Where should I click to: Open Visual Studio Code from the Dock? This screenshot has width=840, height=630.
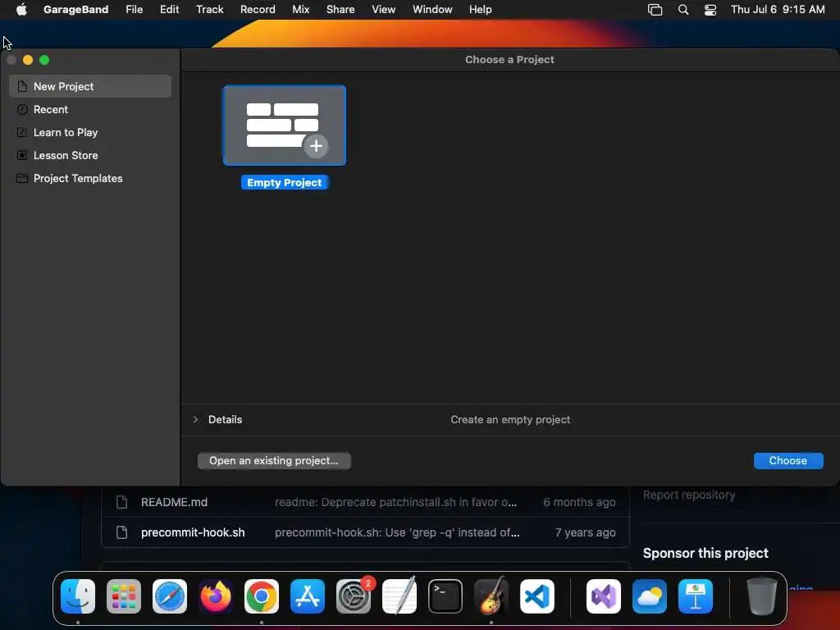pyautogui.click(x=537, y=596)
